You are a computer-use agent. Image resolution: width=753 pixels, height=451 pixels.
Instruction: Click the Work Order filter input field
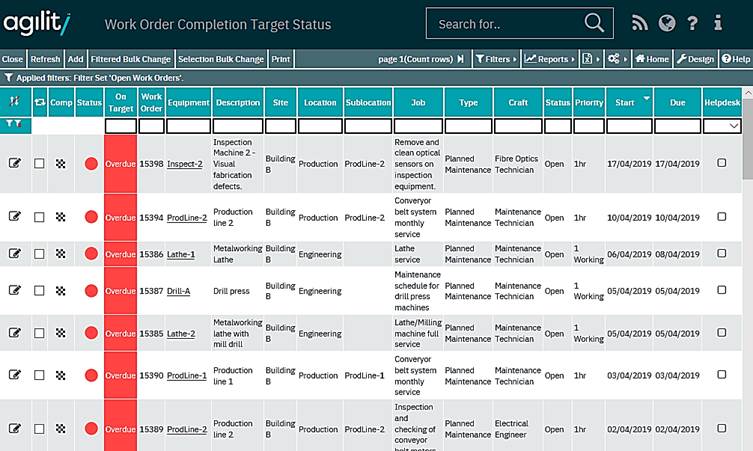151,126
